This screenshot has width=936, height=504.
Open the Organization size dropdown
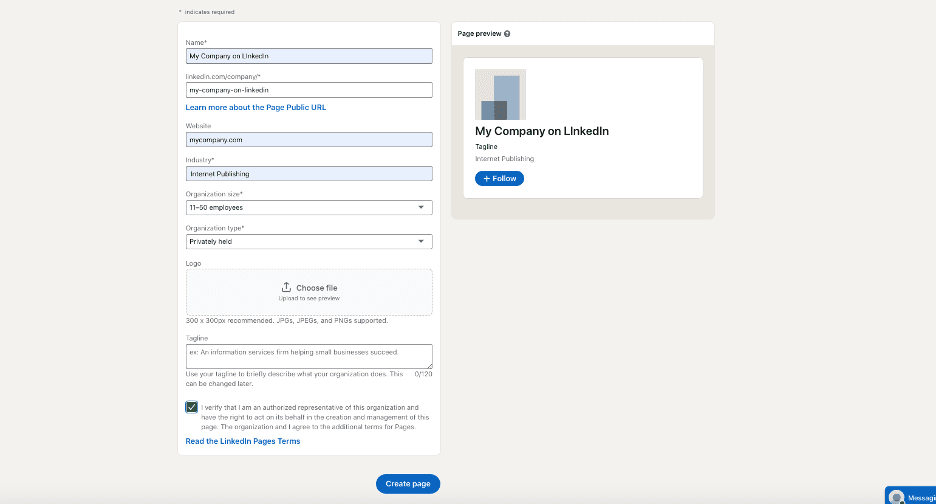pyautogui.click(x=309, y=208)
